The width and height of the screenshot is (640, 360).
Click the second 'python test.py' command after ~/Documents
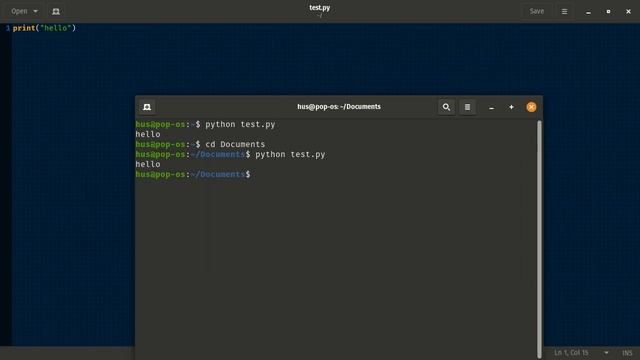coord(290,154)
